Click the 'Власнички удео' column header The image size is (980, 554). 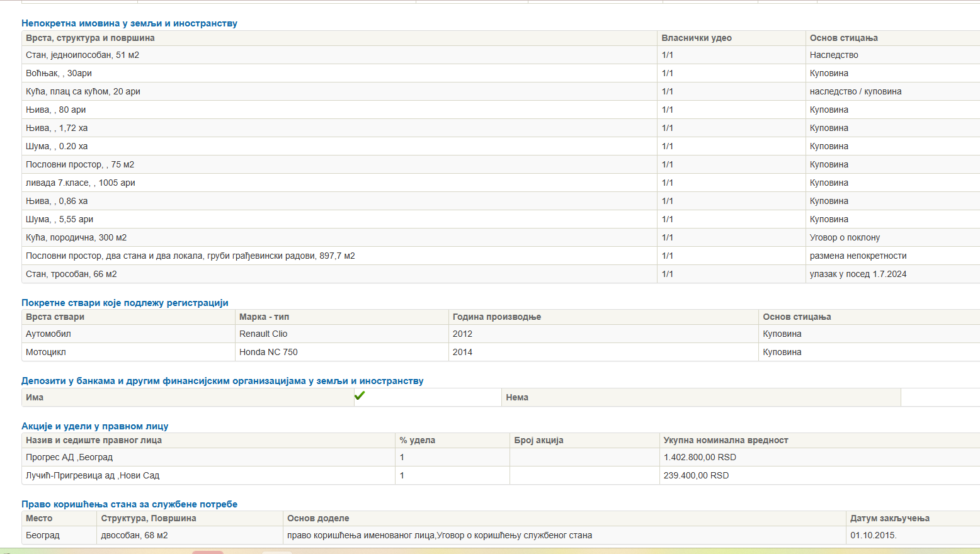(696, 38)
